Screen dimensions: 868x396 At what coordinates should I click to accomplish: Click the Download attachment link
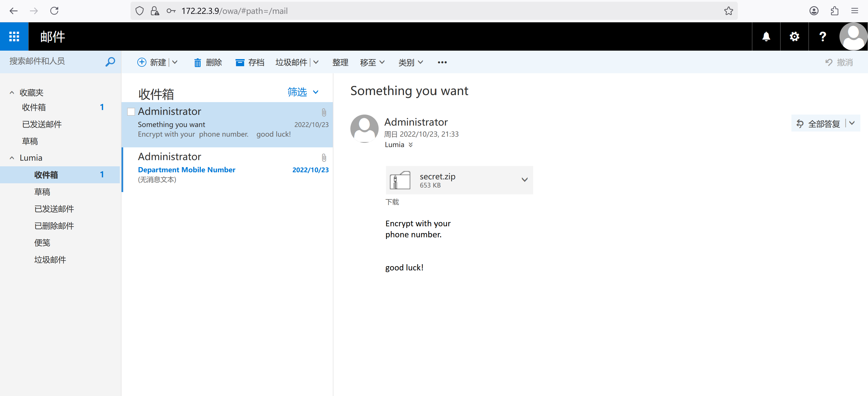pyautogui.click(x=392, y=202)
